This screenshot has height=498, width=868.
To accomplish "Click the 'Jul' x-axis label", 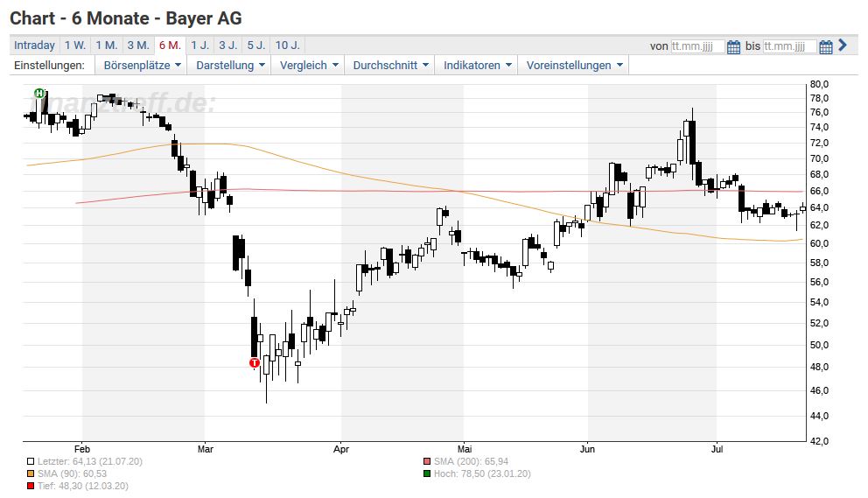I will [x=717, y=449].
